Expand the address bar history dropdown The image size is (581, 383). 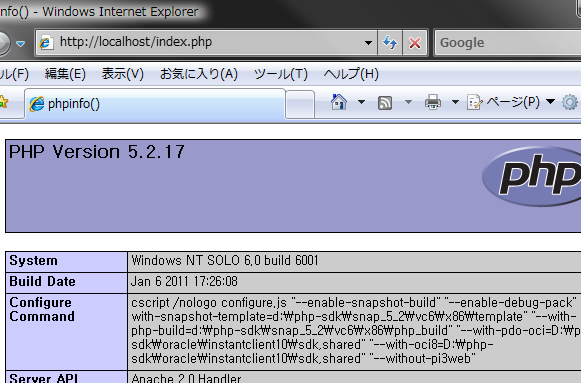(368, 43)
